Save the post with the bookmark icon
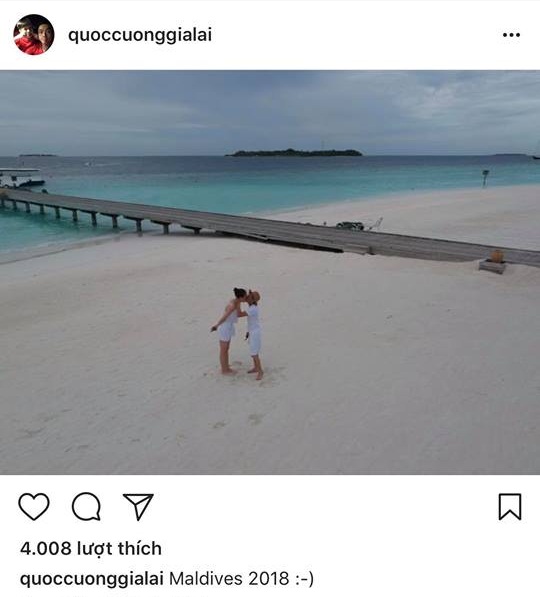This screenshot has height=597, width=540. pyautogui.click(x=510, y=507)
